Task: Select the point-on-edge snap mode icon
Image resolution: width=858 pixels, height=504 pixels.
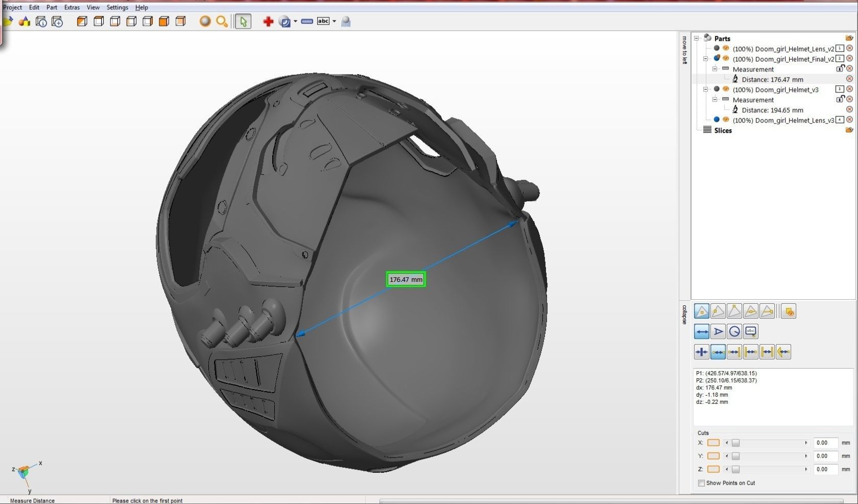Action: pyautogui.click(x=718, y=311)
